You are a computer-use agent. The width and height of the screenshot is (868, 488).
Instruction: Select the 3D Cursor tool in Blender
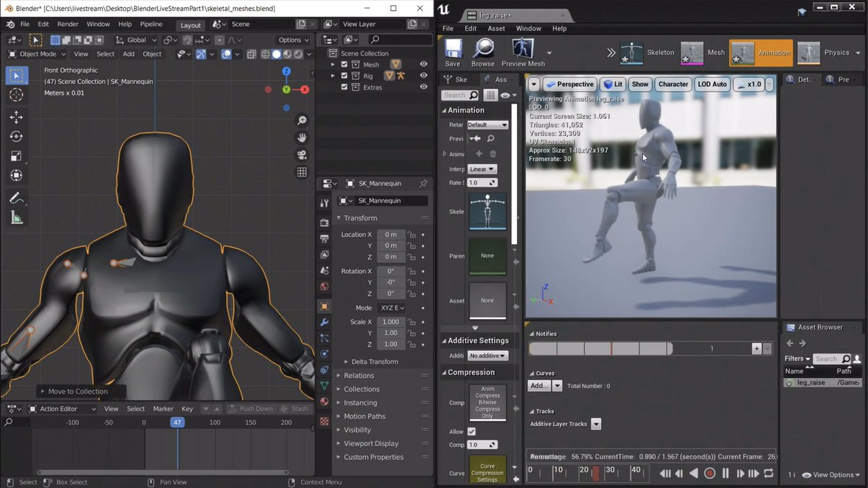pos(17,95)
